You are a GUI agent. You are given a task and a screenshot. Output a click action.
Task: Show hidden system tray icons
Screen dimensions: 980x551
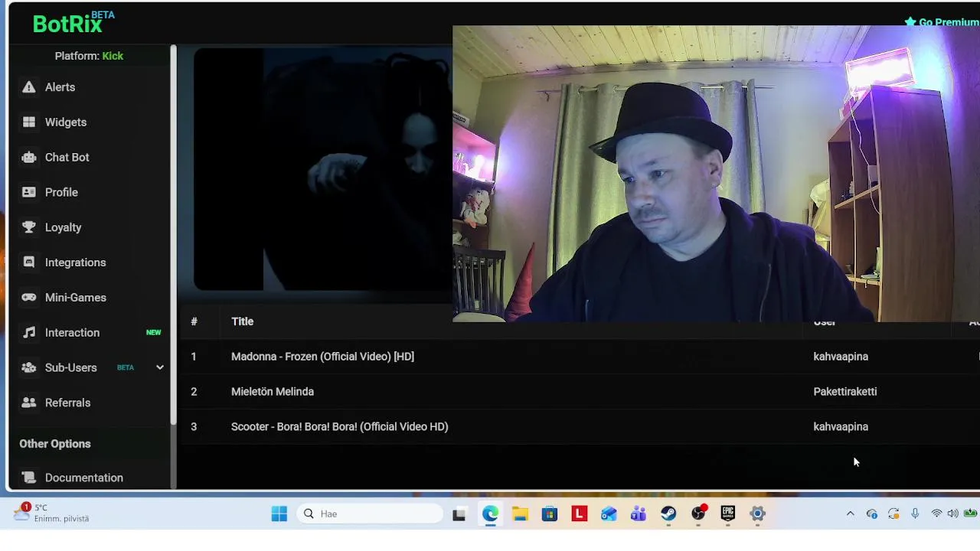click(850, 514)
